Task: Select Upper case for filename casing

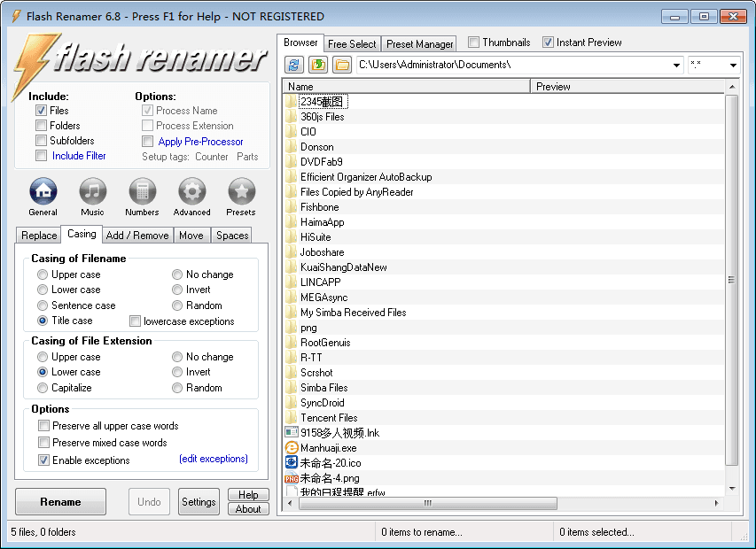Action: pyautogui.click(x=43, y=274)
